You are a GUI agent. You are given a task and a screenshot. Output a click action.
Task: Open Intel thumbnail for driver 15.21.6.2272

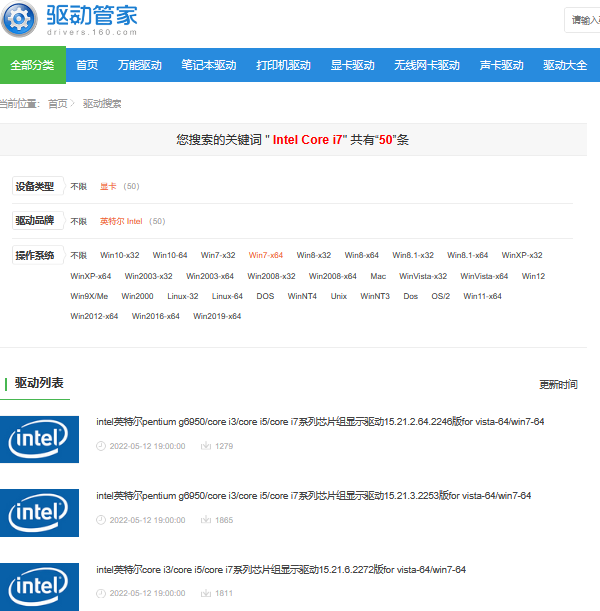39,587
